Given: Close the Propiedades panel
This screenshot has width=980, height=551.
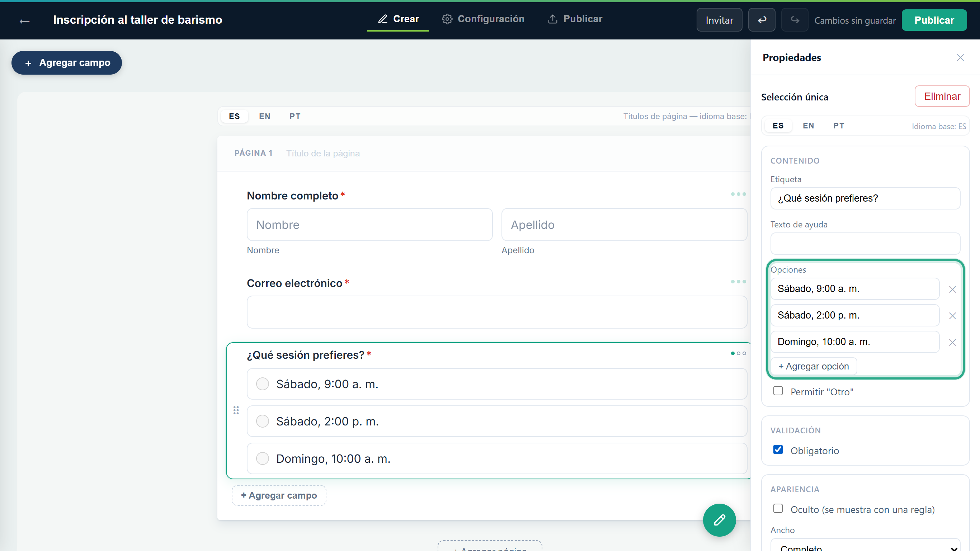Looking at the screenshot, I should click(960, 57).
